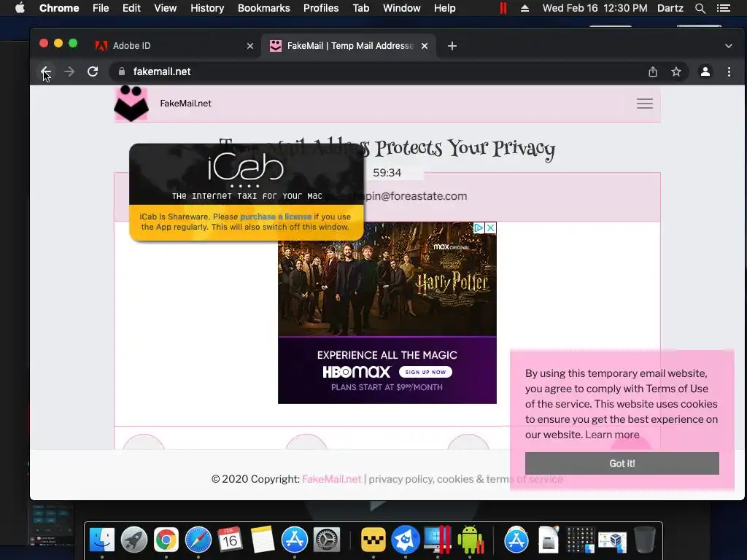Click the red Parallels menu bar icon
This screenshot has width=747, height=560.
[x=503, y=8]
